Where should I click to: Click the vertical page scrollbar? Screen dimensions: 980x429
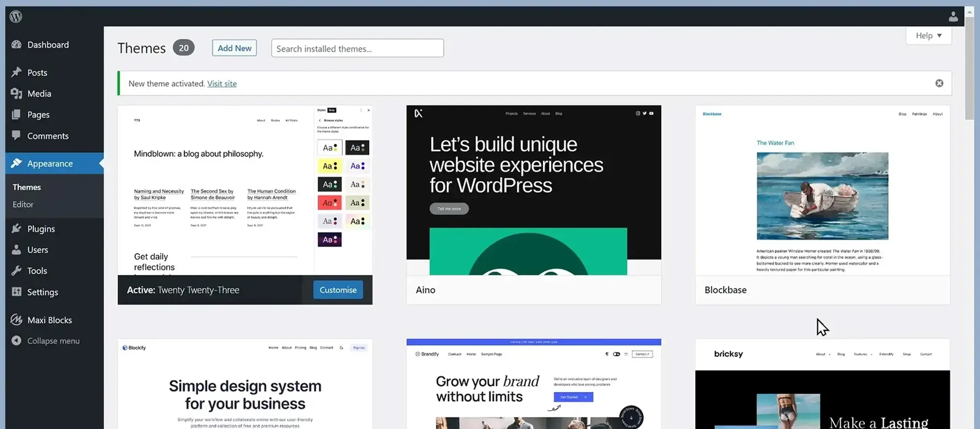[969, 69]
